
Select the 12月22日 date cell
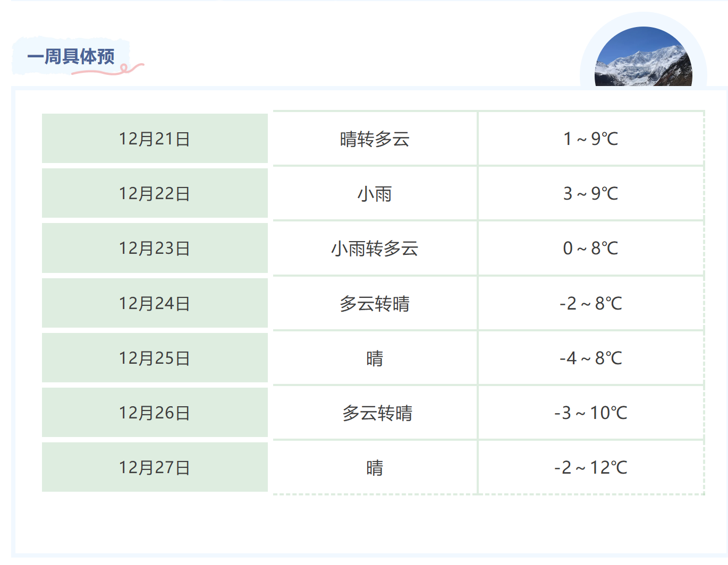pyautogui.click(x=155, y=193)
